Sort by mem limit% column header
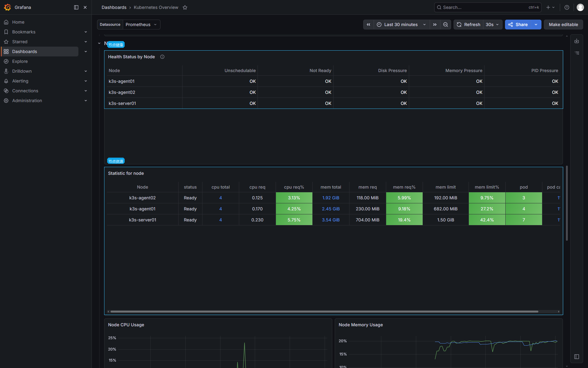588x368 pixels. coord(487,187)
